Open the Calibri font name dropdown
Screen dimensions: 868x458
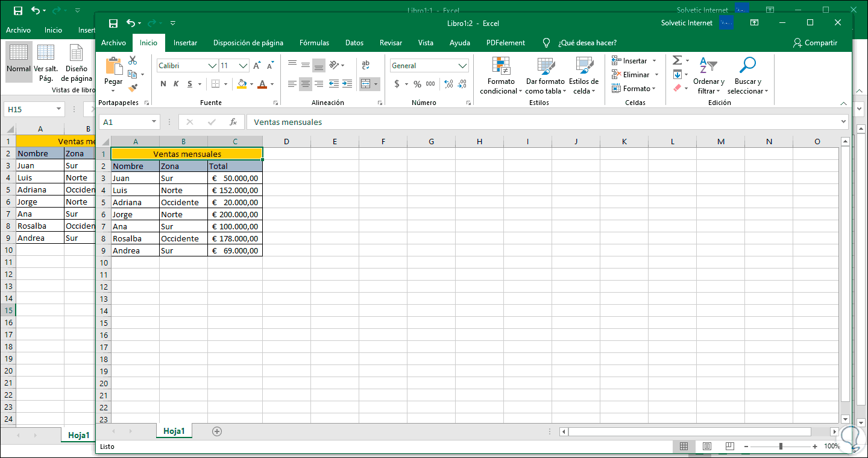[x=212, y=66]
